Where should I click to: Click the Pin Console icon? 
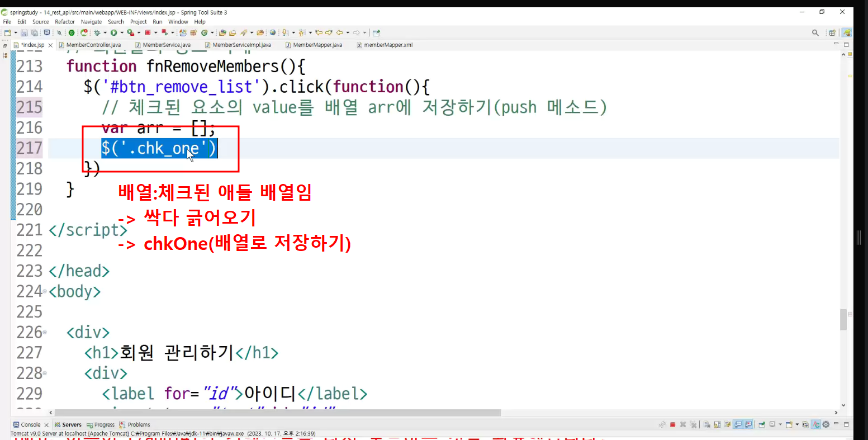[x=761, y=425]
